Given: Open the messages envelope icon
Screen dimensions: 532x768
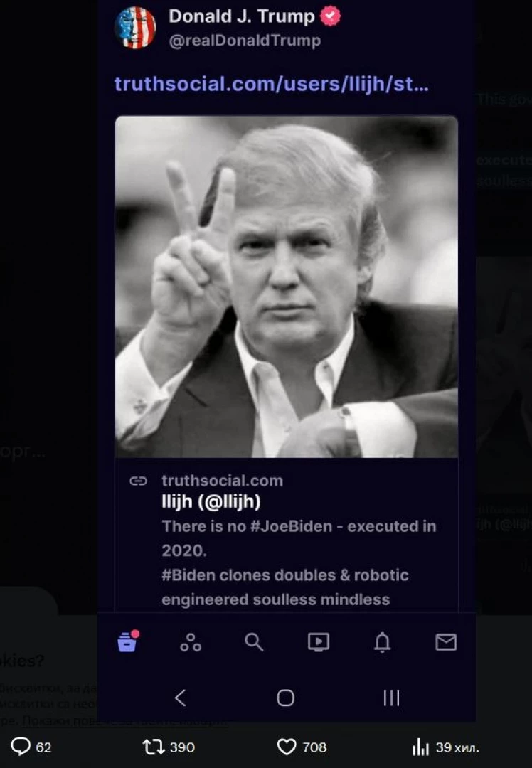Looking at the screenshot, I should coord(446,642).
